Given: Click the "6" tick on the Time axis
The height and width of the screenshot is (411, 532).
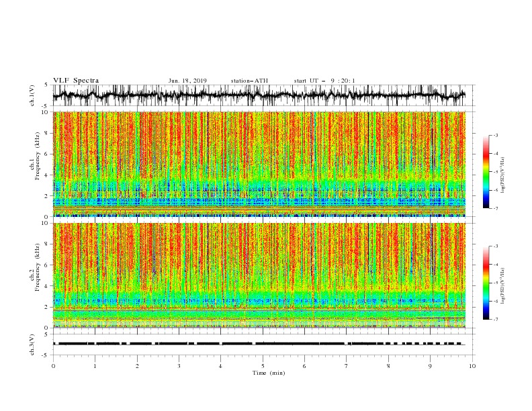Looking at the screenshot, I should tap(305, 366).
